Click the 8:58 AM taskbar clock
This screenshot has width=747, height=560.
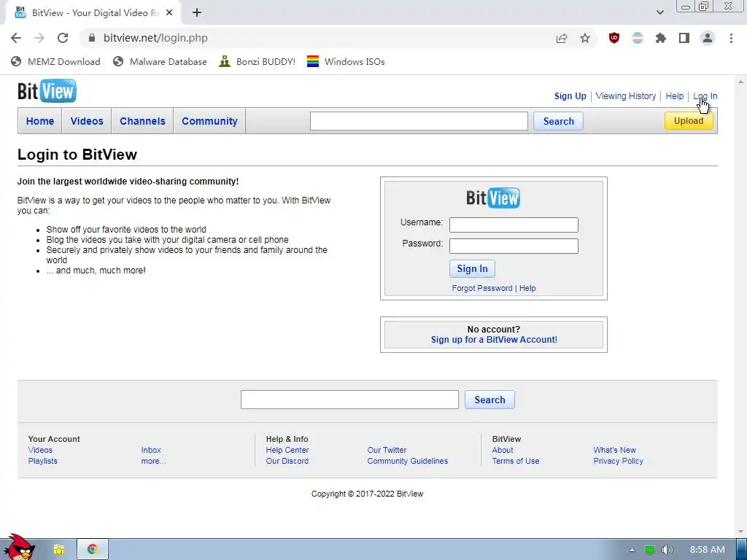coord(708,550)
